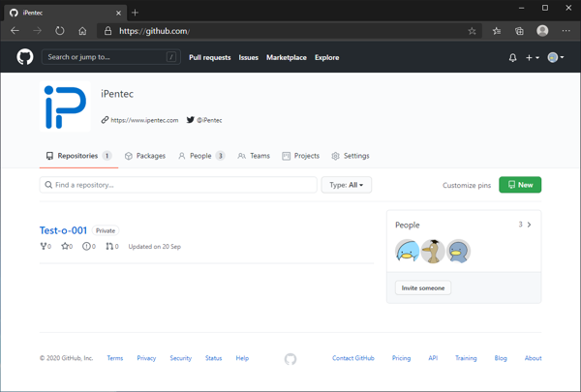
Task: Click the Private label badge
Action: pos(106,230)
